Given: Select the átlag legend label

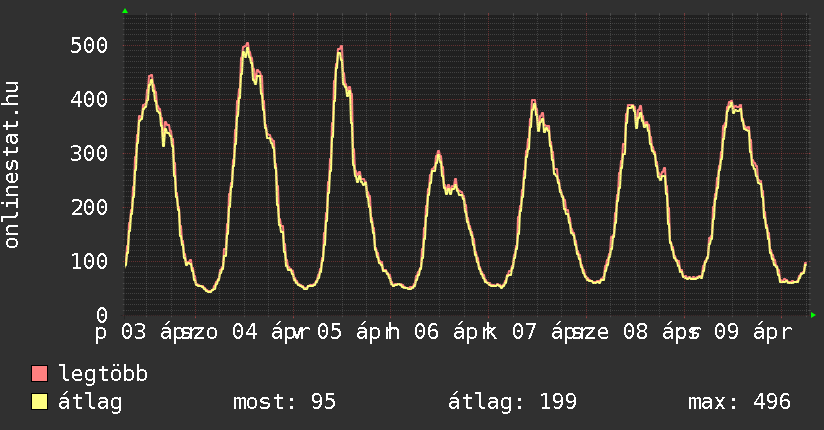Looking at the screenshot, I should click(90, 402).
